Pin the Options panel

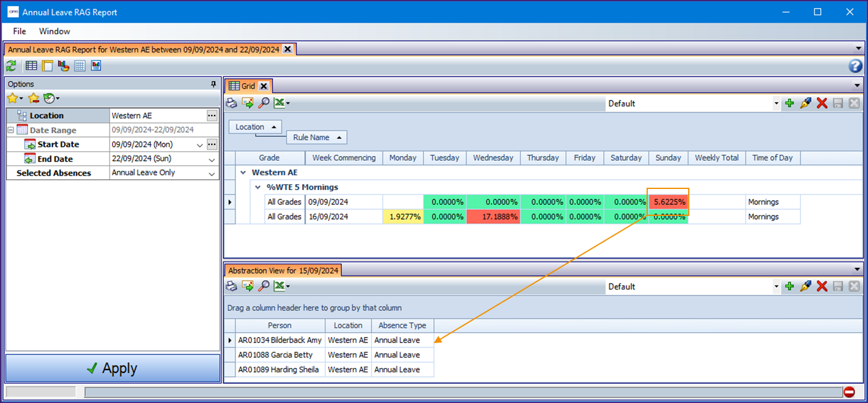(x=213, y=84)
